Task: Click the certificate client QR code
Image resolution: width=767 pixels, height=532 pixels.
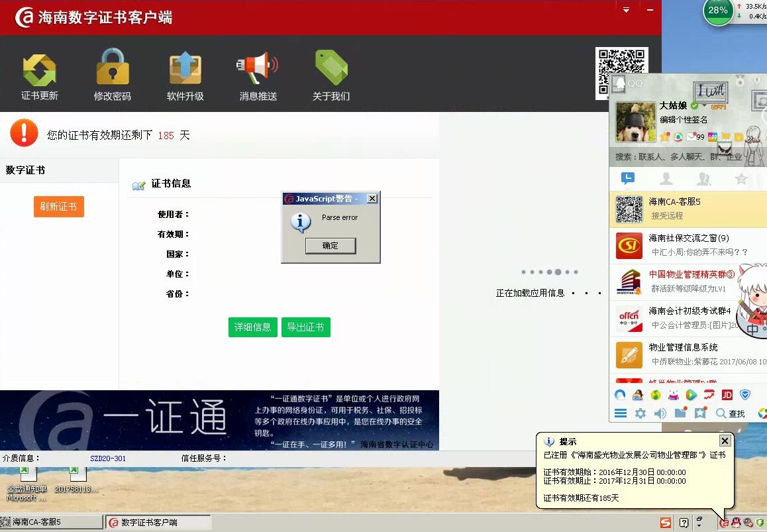Action: pyautogui.click(x=621, y=74)
